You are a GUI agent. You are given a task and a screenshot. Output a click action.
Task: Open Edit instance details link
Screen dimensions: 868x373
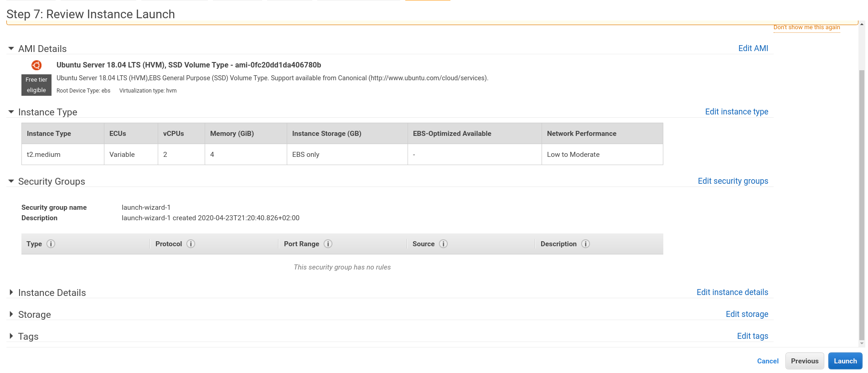(x=732, y=292)
